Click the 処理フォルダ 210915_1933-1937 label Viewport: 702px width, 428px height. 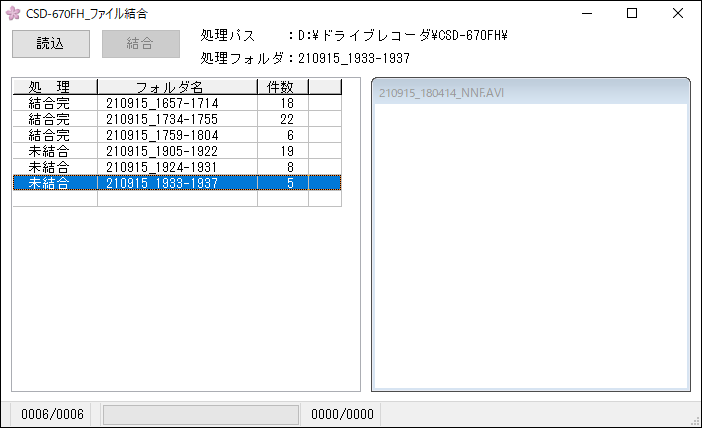pos(305,58)
